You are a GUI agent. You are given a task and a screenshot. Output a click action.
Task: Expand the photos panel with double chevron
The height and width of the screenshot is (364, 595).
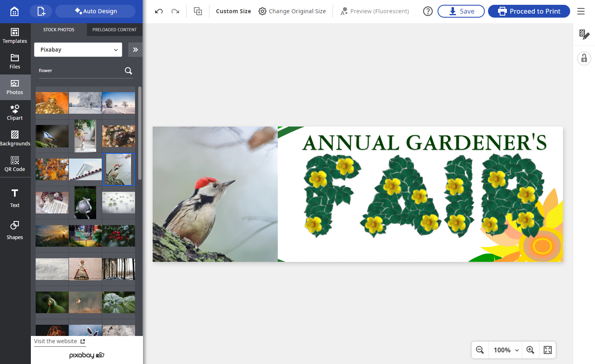point(135,50)
